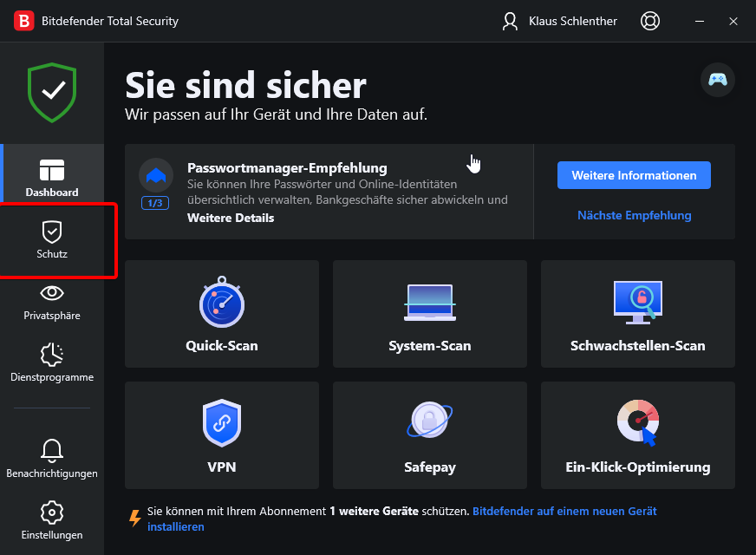This screenshot has width=756, height=555.
Task: Go to Nächste Empfehlung
Action: 634,215
